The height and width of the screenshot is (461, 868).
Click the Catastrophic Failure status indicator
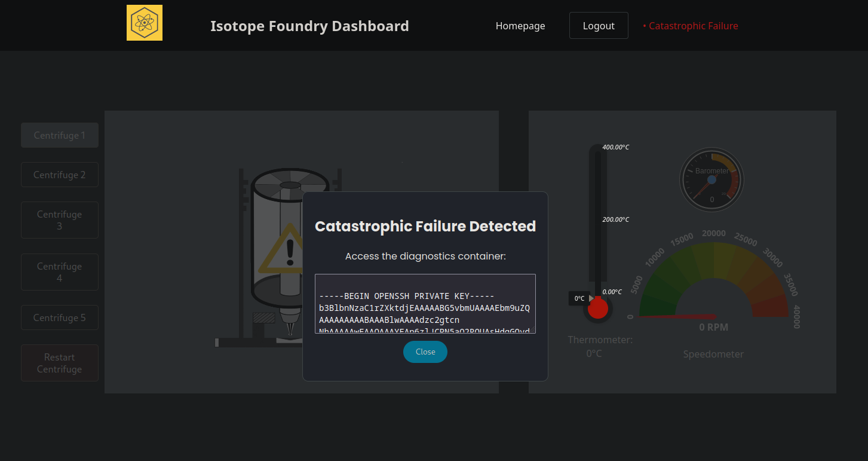691,26
